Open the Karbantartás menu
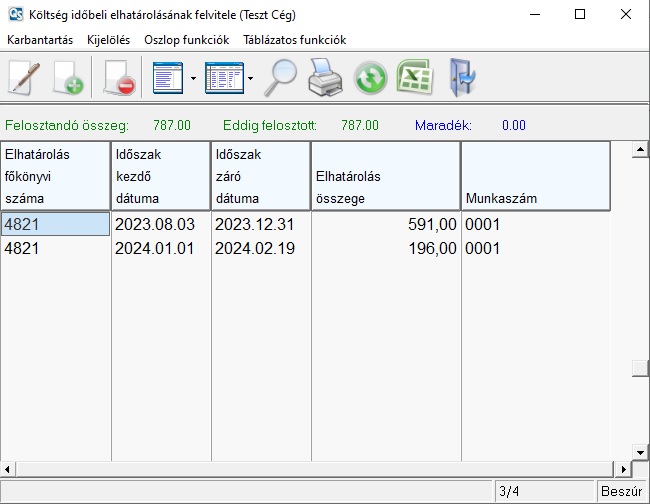 40,40
